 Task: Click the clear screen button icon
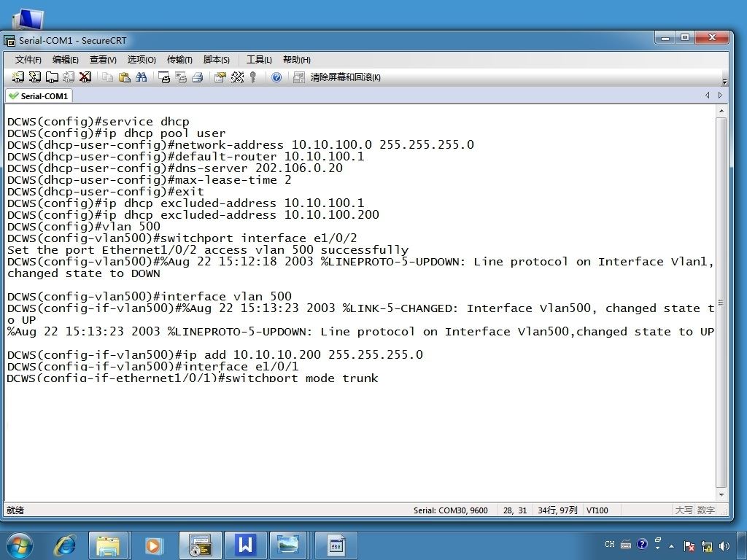point(298,77)
